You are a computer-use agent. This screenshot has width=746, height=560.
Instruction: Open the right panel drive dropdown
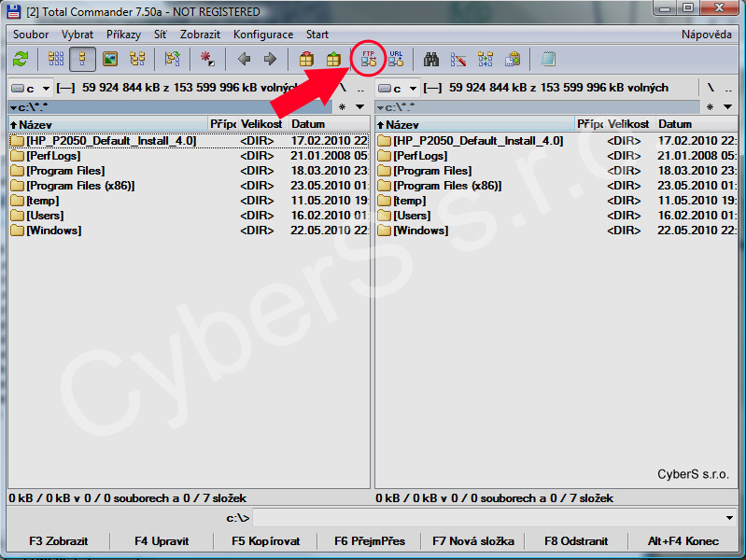[398, 89]
